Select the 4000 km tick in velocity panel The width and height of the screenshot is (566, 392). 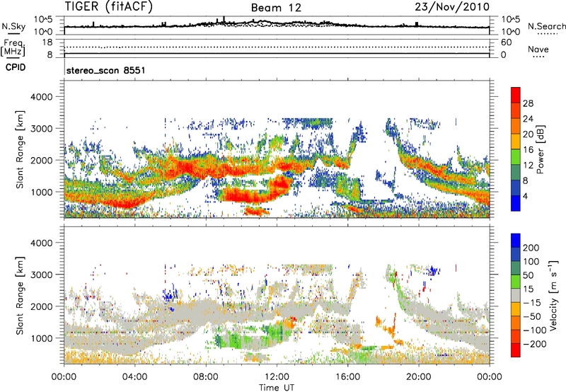pos(42,243)
